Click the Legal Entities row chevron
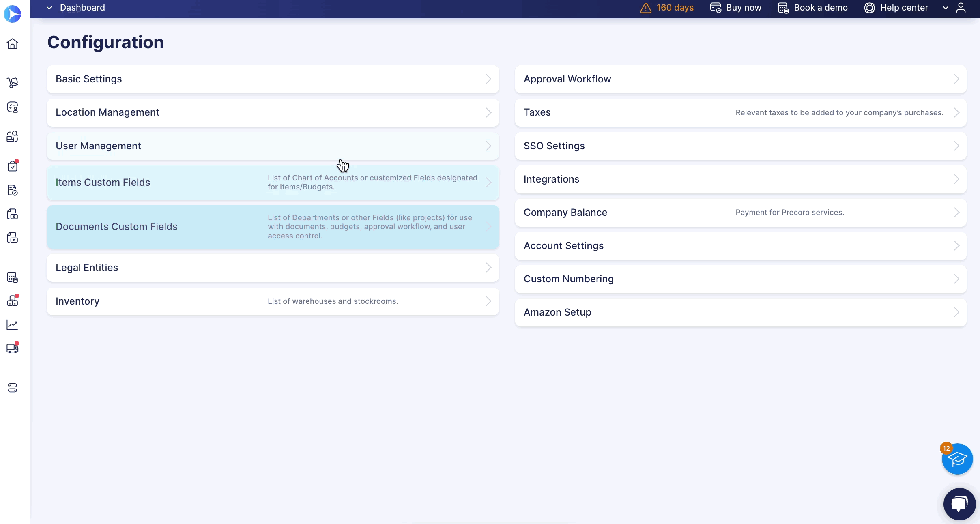The height and width of the screenshot is (524, 980). tap(488, 268)
